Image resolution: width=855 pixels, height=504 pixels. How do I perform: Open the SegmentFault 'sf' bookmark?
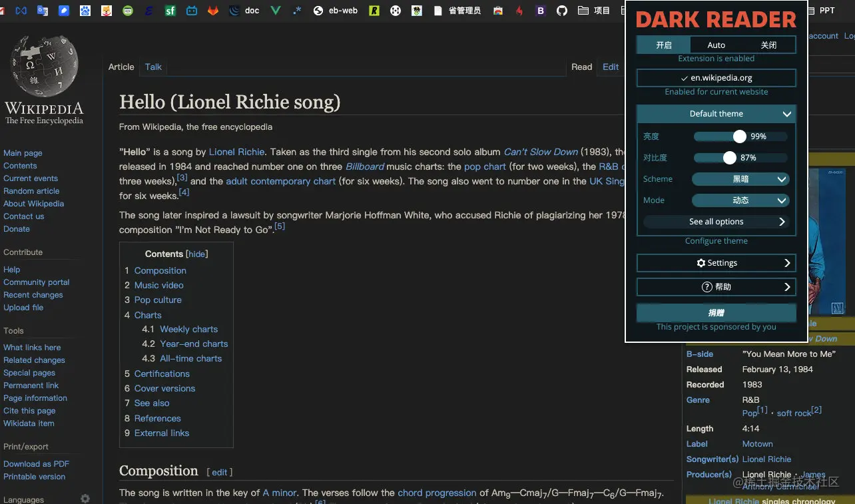click(170, 11)
